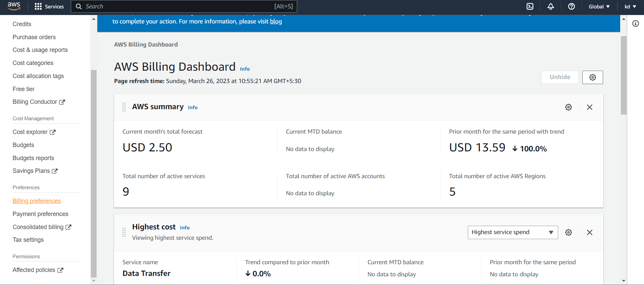644x285 pixels.
Task: Open Budgets in the sidebar
Action: point(23,145)
